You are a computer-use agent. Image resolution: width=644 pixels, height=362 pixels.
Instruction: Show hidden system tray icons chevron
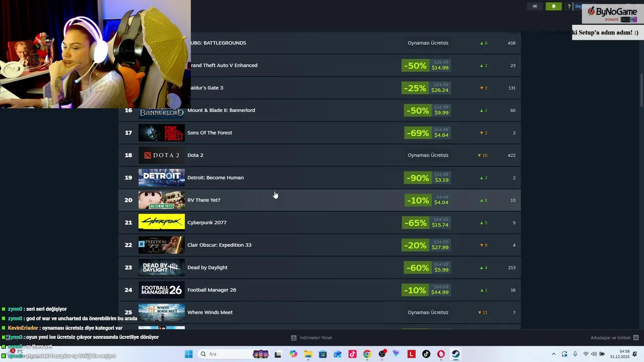coord(553,354)
